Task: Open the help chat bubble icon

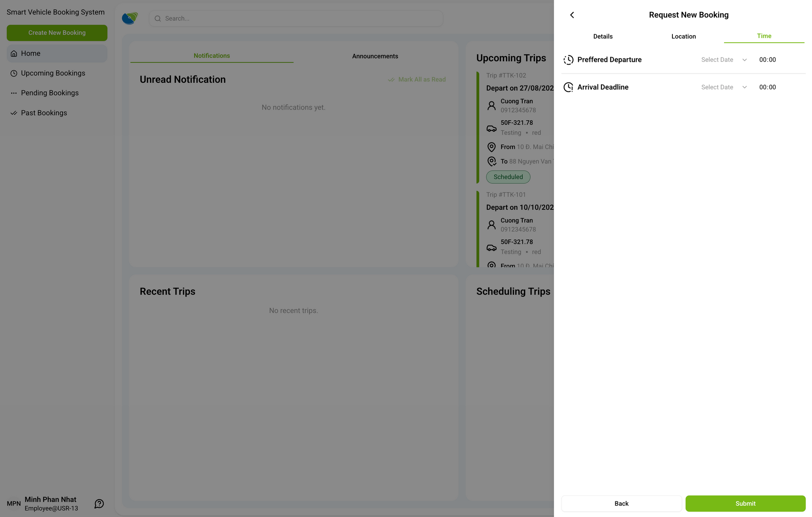Action: 99,503
